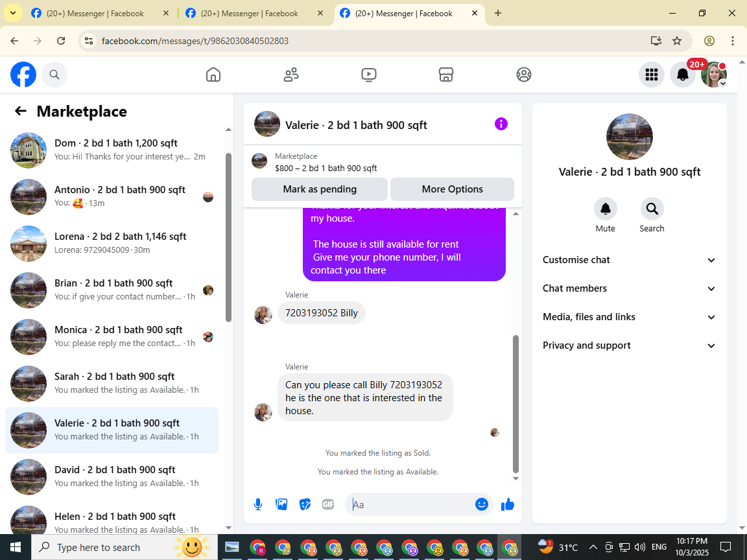Open volume speaker icon in system tray
Viewport: 747px width, 560px height.
point(640,547)
